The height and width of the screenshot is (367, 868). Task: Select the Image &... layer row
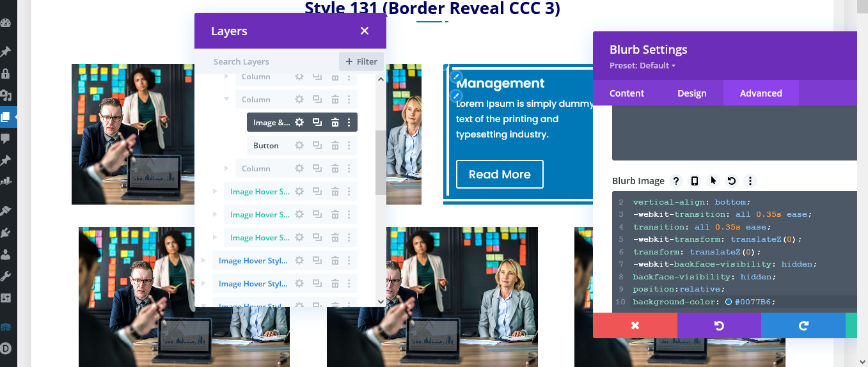(x=302, y=122)
